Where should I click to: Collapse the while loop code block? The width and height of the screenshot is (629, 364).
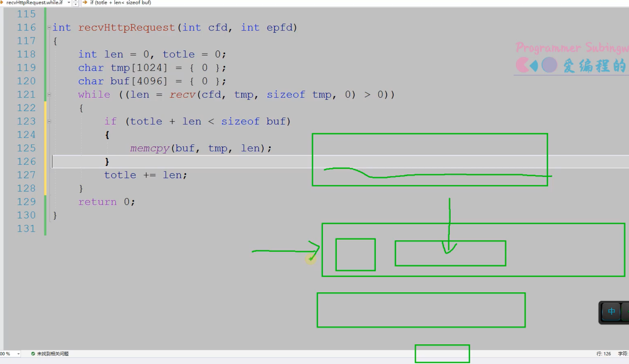49,95
